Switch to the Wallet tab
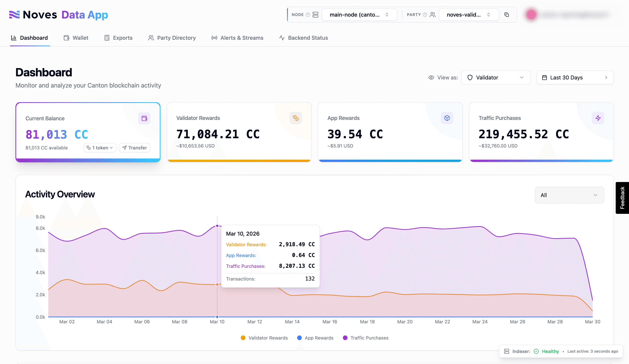This screenshot has width=629, height=364. pyautogui.click(x=76, y=38)
